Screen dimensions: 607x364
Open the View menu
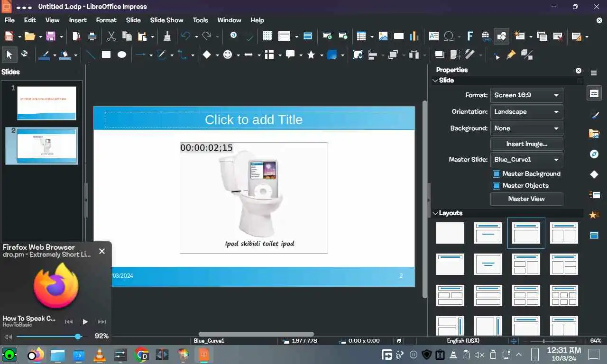point(52,20)
